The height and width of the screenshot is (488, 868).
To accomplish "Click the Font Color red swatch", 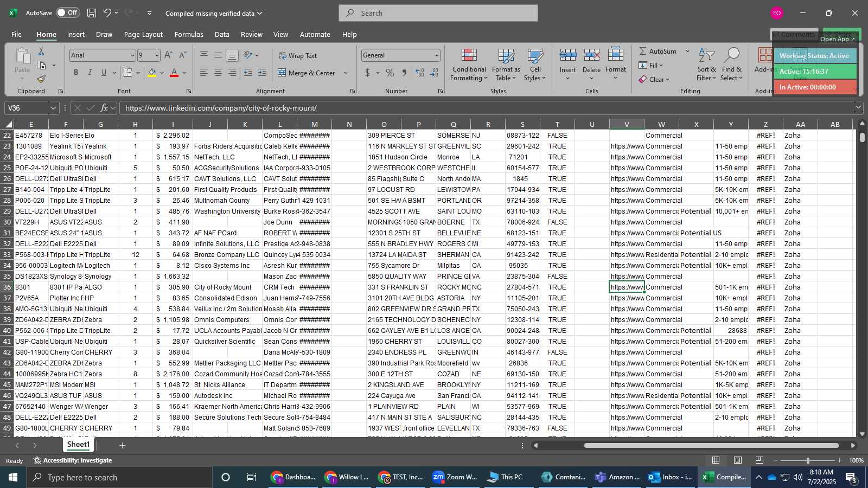I will point(174,73).
